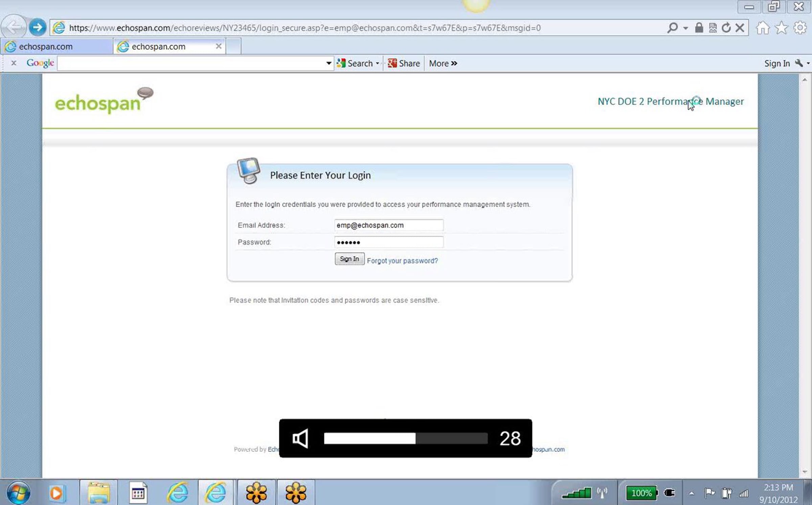Click the Google Toolbar Search button
The image size is (812, 505).
355,63
